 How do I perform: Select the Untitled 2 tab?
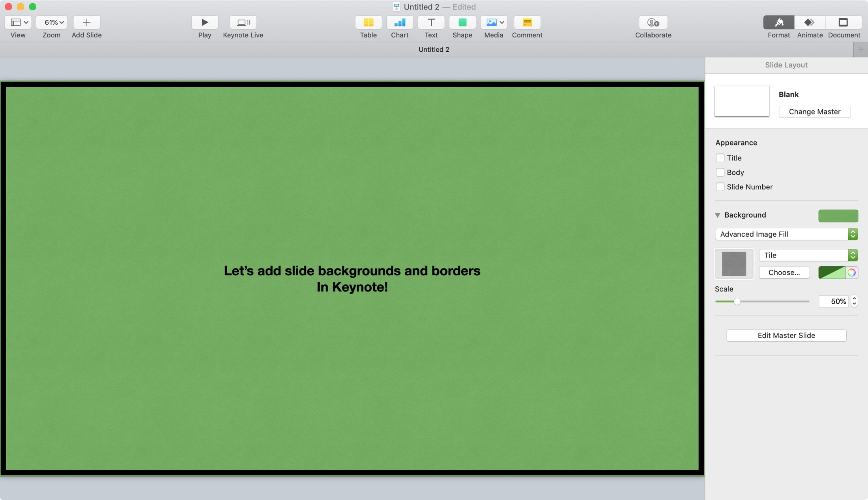pos(434,49)
